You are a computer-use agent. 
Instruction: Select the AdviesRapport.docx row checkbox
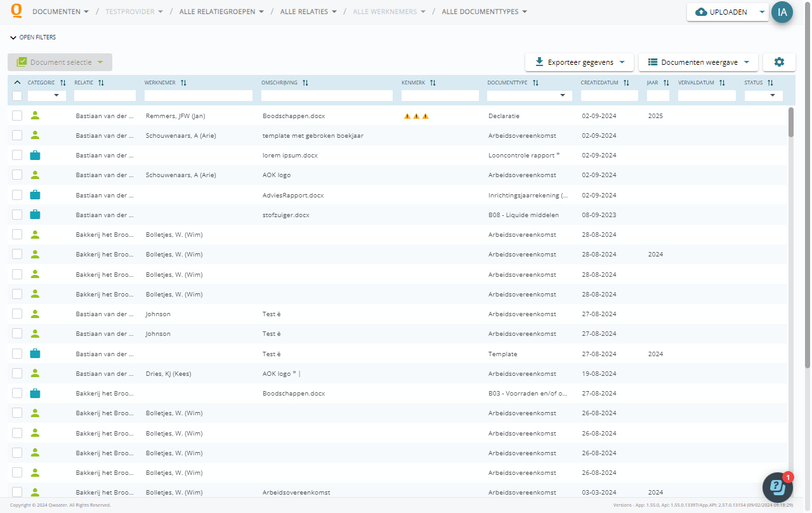tap(17, 195)
